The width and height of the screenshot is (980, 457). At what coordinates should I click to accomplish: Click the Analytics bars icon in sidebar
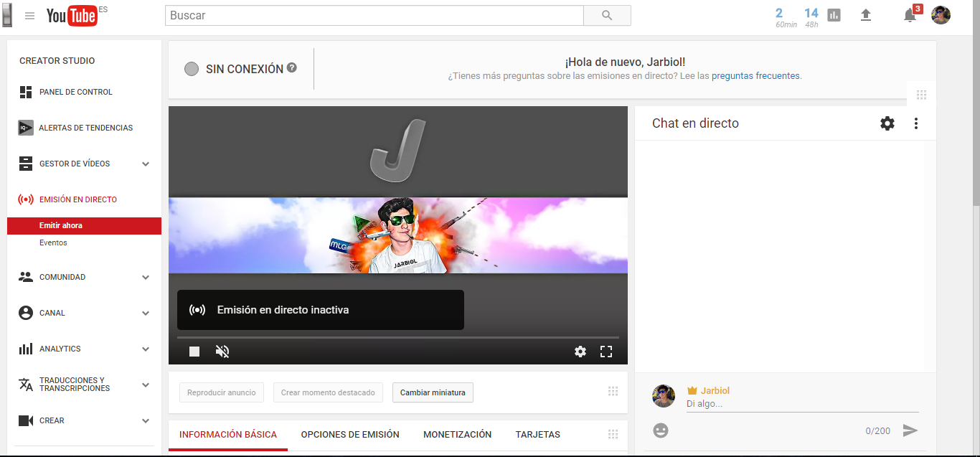(x=26, y=349)
